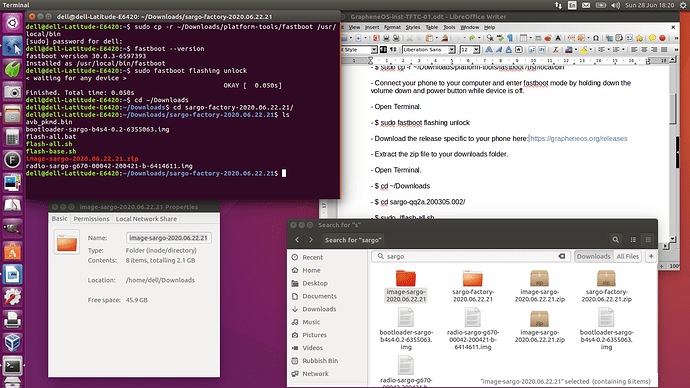Expand the bullet list dropdown arrow
This screenshot has width=690, height=388.
[609, 50]
